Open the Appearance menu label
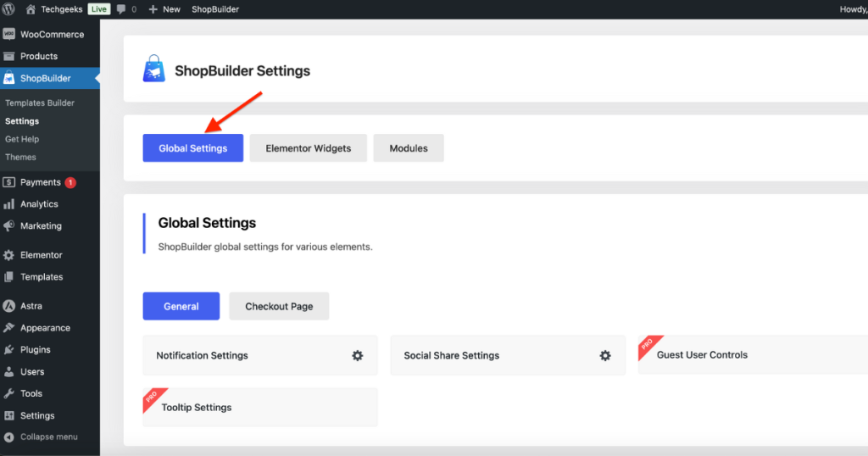This screenshot has height=456, width=868. [46, 328]
